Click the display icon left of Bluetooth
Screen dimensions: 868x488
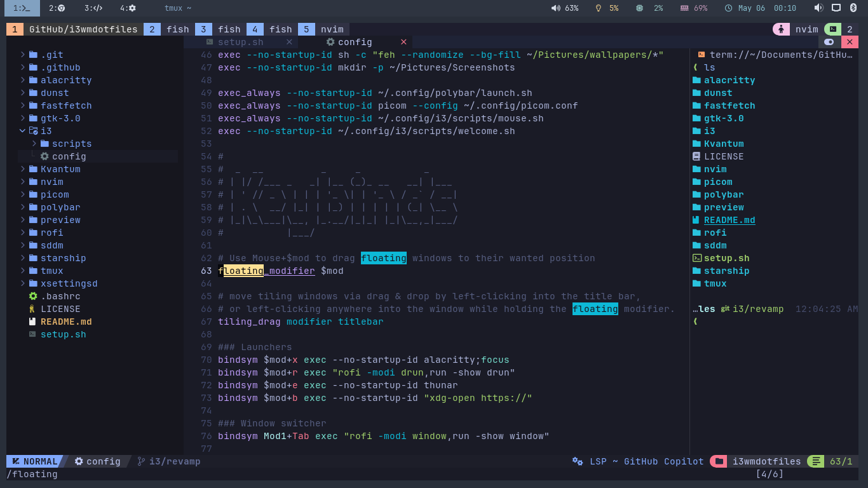click(836, 8)
